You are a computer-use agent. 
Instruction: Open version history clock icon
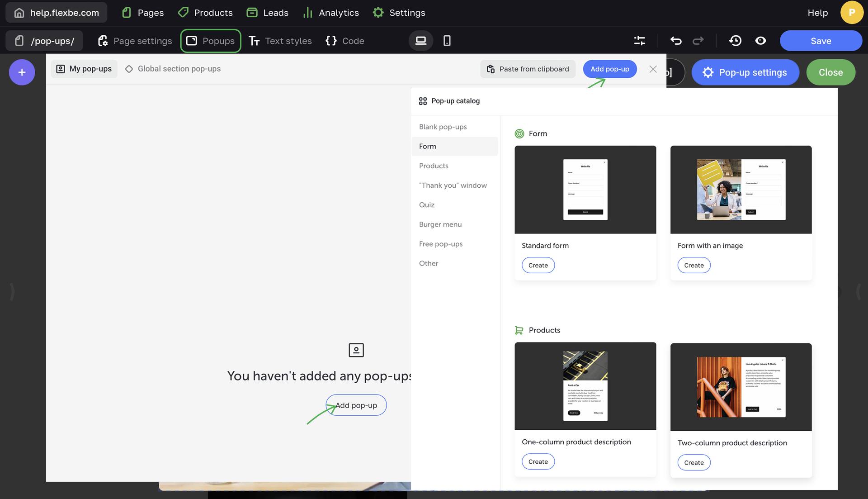point(735,41)
